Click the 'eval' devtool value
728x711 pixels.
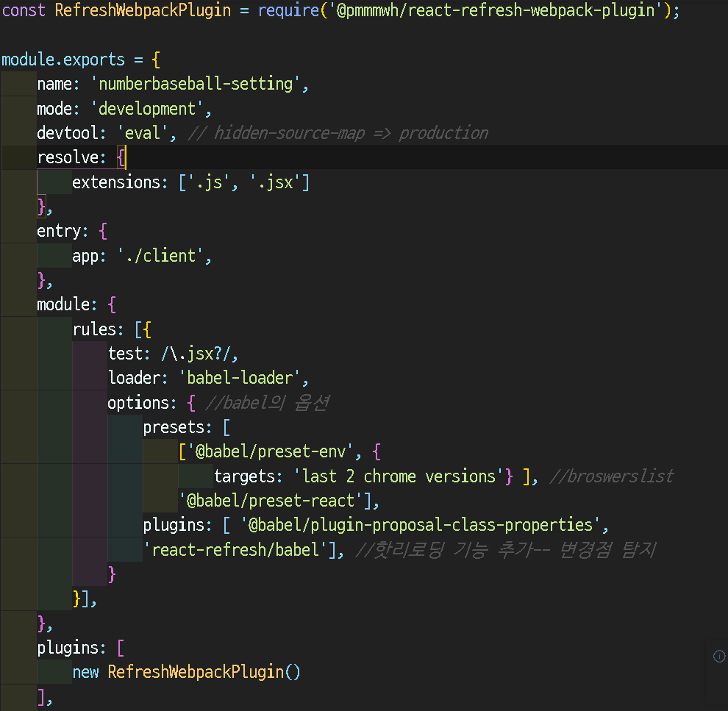tap(143, 133)
